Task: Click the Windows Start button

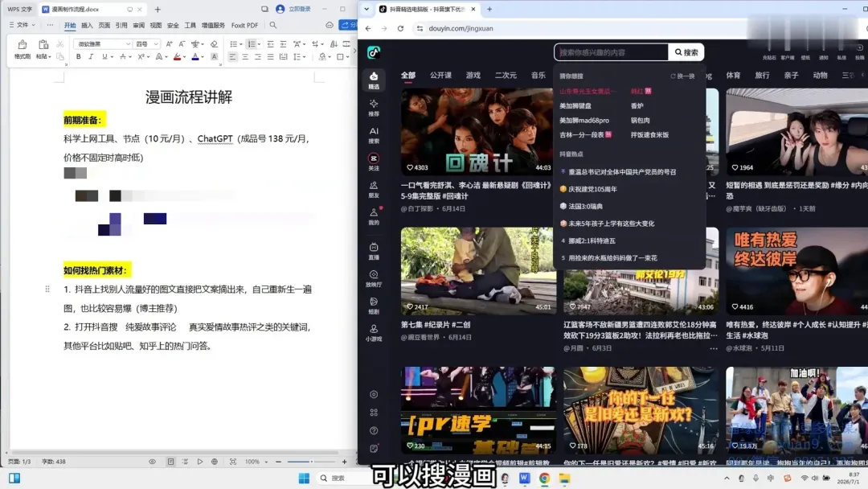Action: click(304, 478)
